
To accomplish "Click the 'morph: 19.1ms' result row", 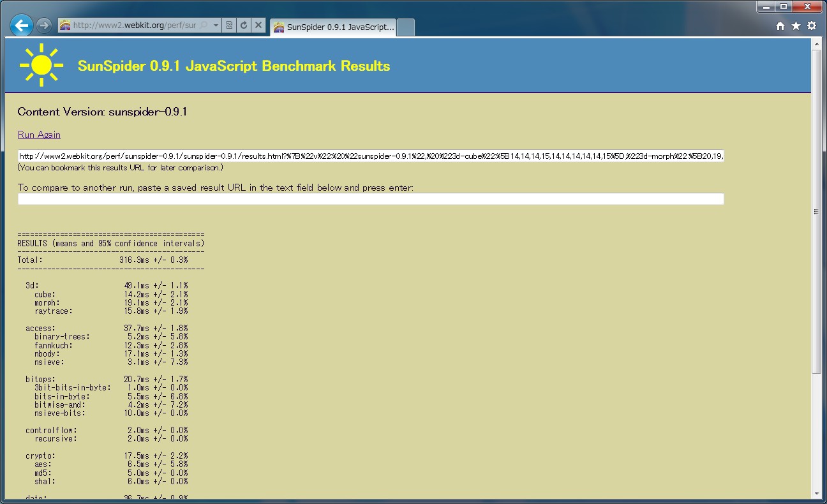I will pos(111,302).
